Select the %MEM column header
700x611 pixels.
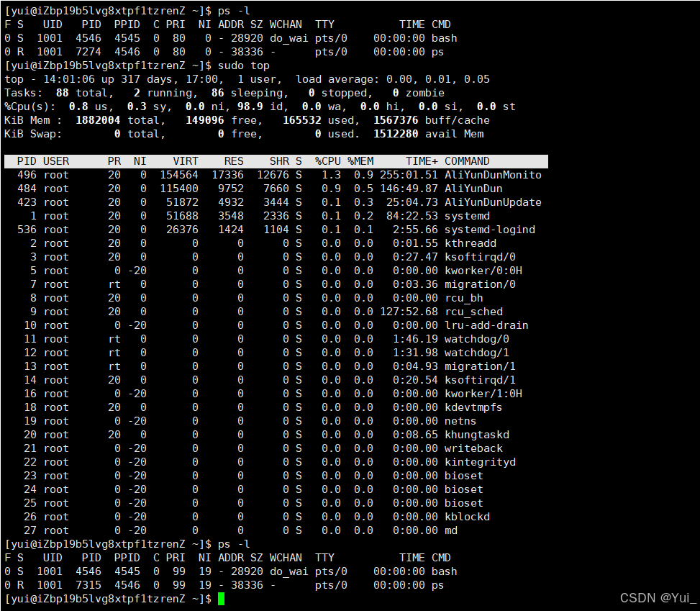[x=360, y=161]
